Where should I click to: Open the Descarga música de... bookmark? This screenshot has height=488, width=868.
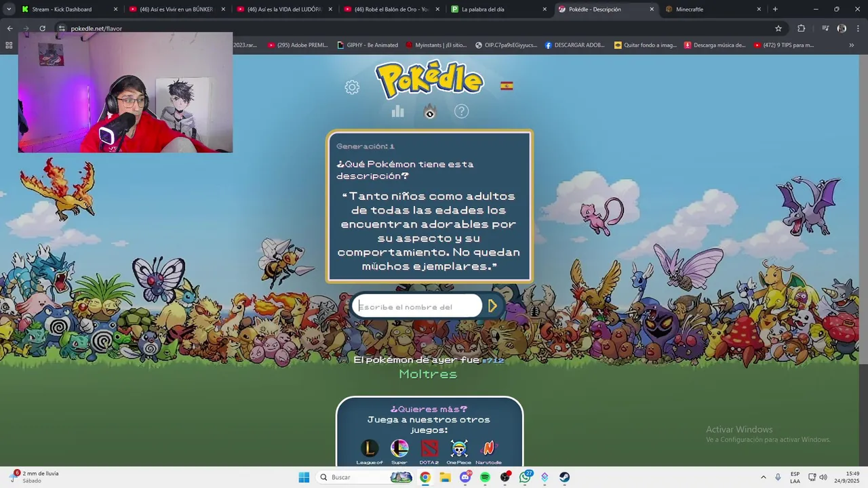tap(715, 45)
